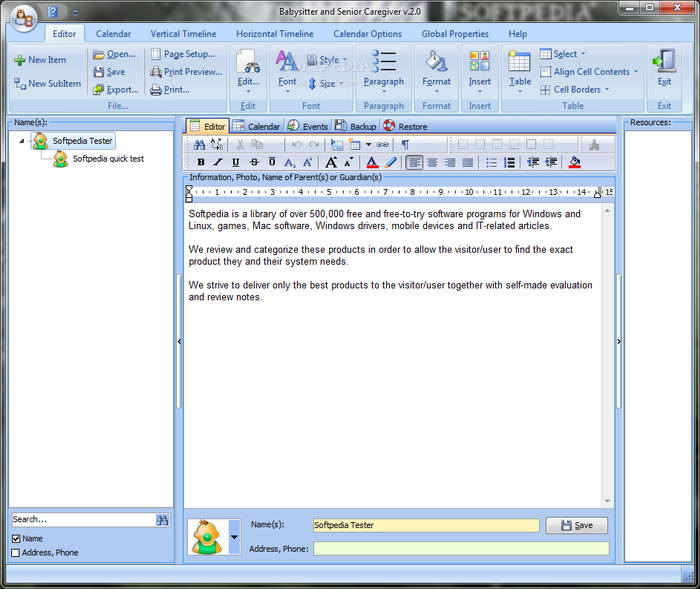Select Center alignment button

click(432, 163)
